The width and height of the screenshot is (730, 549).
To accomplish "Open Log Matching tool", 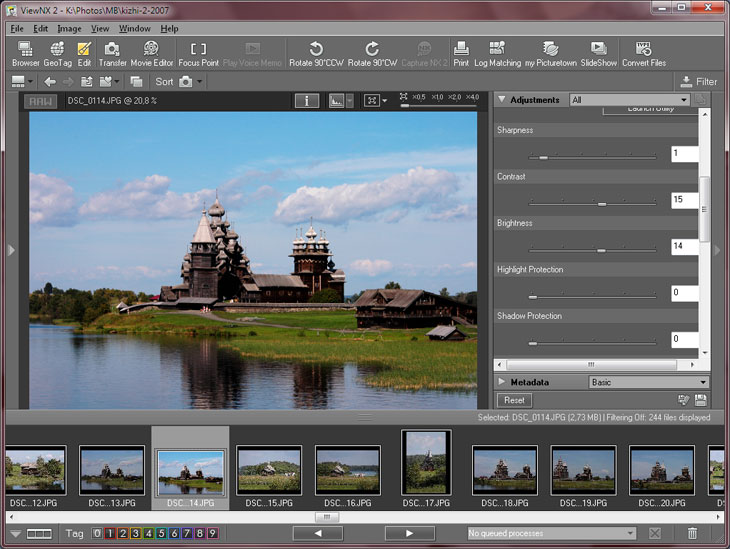I will coord(497,54).
